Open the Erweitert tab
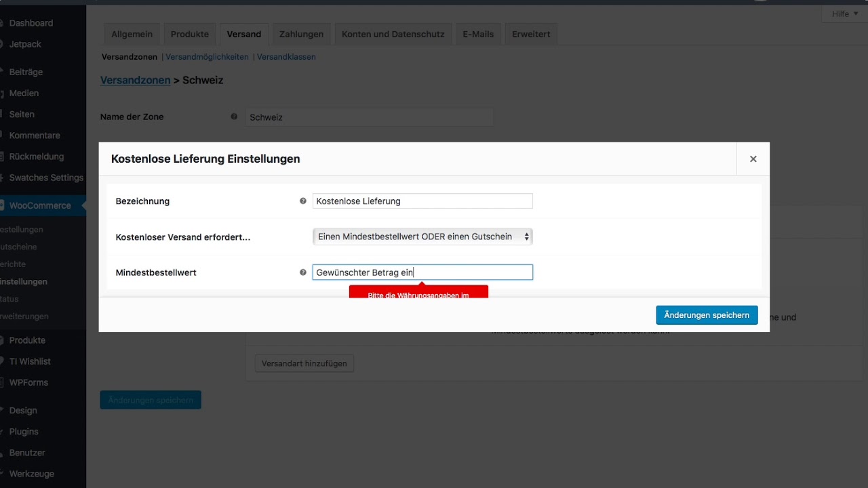 [x=531, y=34]
